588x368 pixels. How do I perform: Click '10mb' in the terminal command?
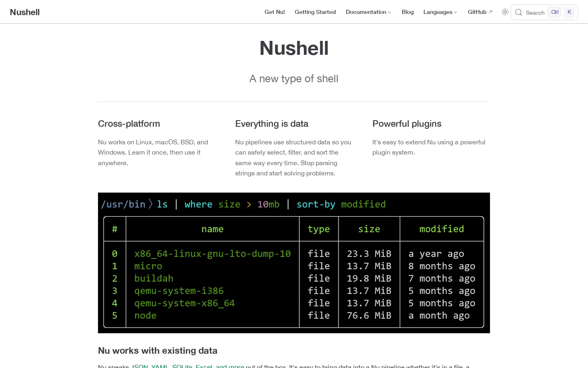(268, 204)
